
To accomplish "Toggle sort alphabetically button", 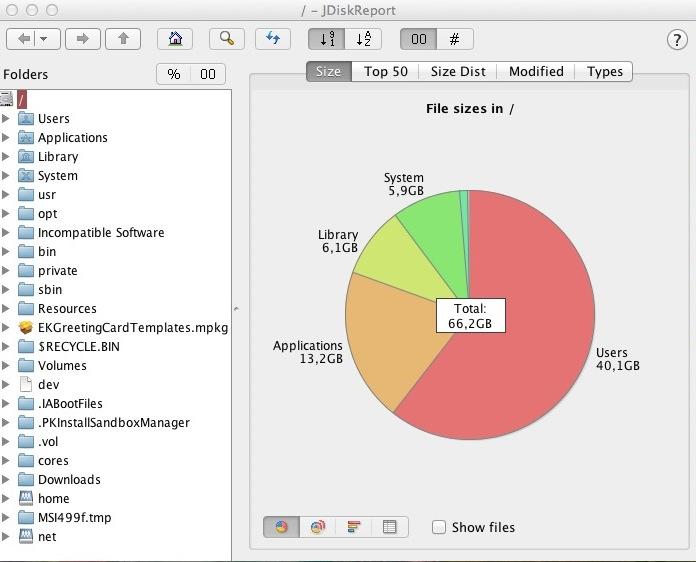I will tap(363, 39).
